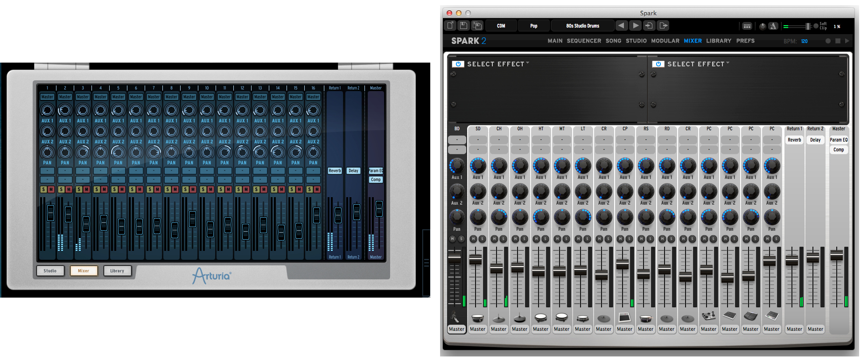Click the Export icon in Spark toolbar
Viewport: 868px width, 363px height.
click(x=663, y=26)
